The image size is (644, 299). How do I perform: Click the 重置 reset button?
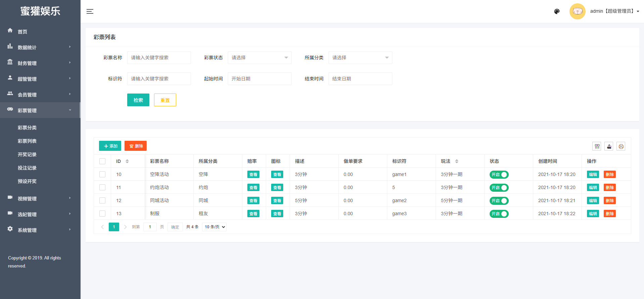click(165, 100)
